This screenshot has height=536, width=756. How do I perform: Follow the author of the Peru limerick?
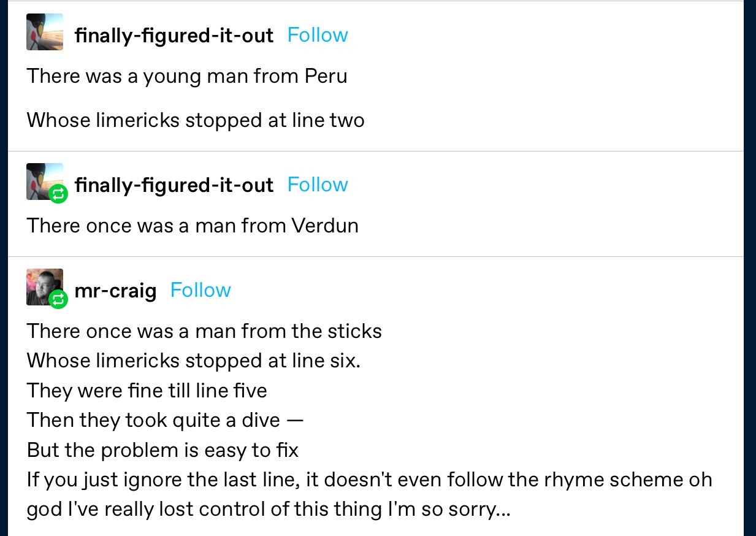point(317,35)
